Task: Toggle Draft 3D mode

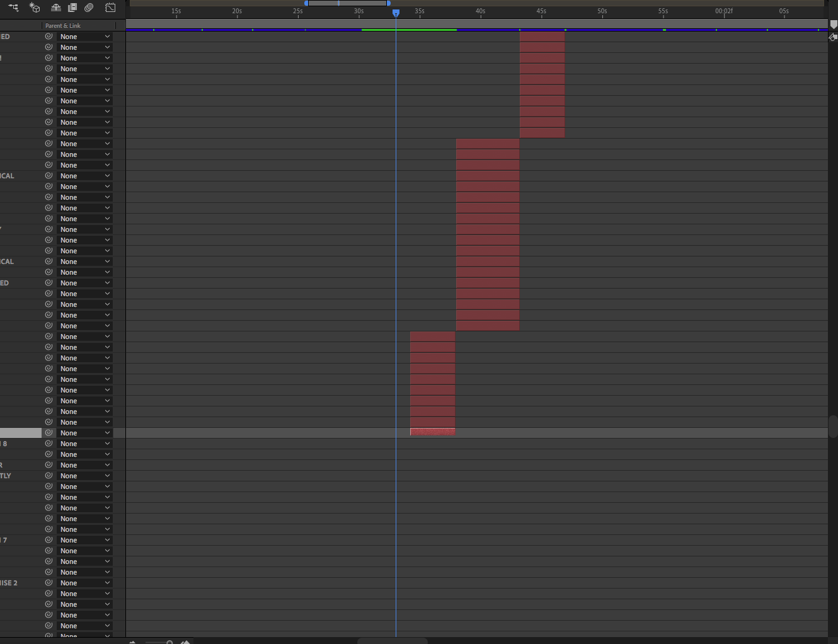Action: [x=35, y=8]
